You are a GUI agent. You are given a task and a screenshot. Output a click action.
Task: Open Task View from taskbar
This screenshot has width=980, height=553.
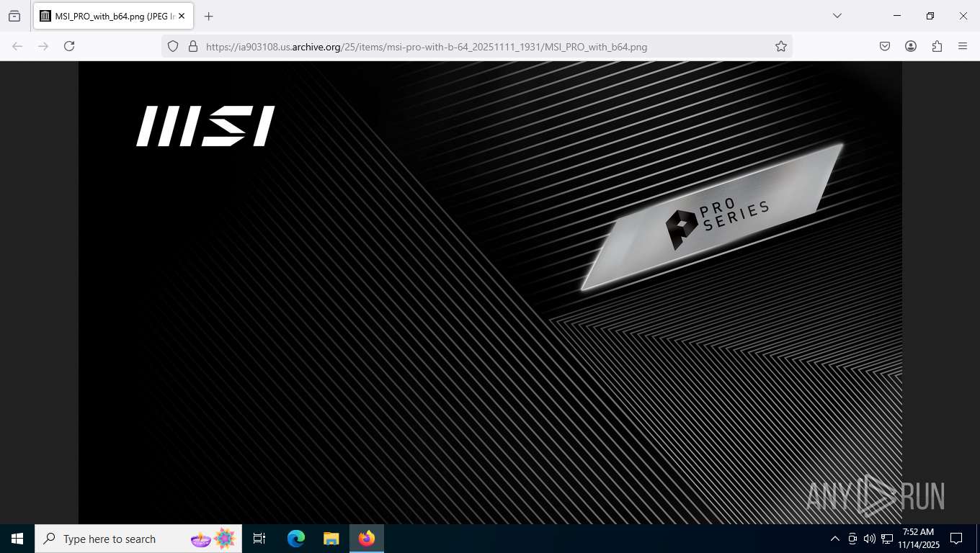[x=259, y=539]
